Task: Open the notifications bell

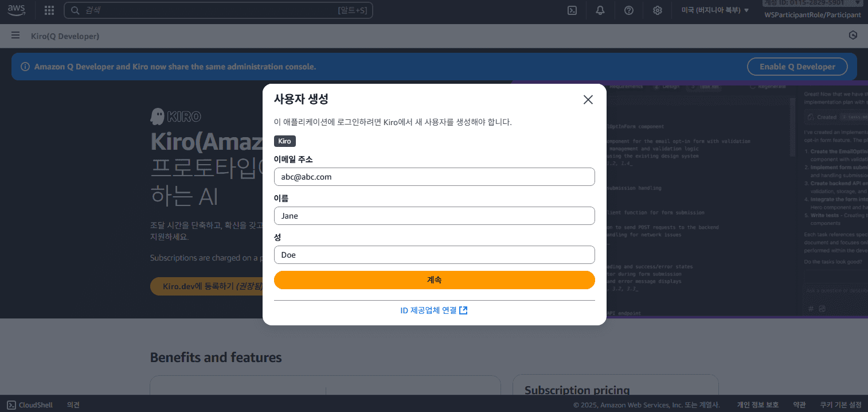Action: 600,10
